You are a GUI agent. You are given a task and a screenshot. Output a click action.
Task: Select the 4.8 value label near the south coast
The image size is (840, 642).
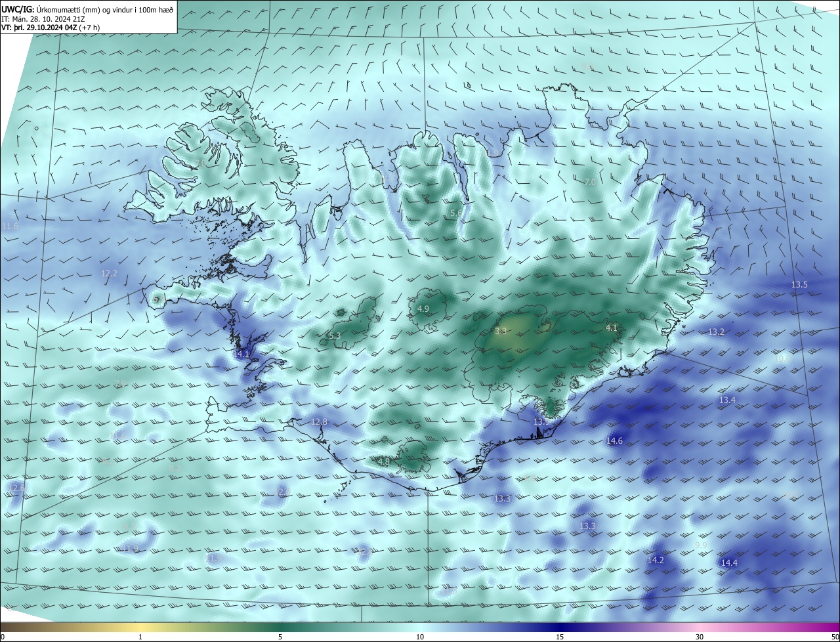point(384,462)
